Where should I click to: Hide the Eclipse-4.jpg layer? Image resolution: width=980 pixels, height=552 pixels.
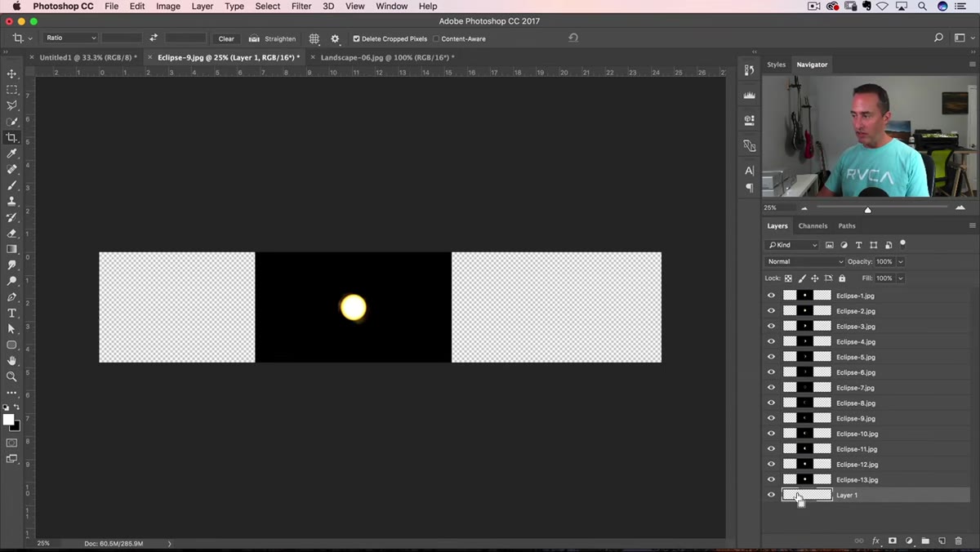coord(771,341)
